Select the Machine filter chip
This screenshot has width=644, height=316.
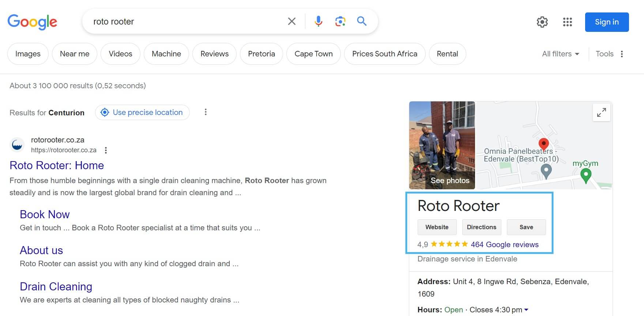(166, 54)
